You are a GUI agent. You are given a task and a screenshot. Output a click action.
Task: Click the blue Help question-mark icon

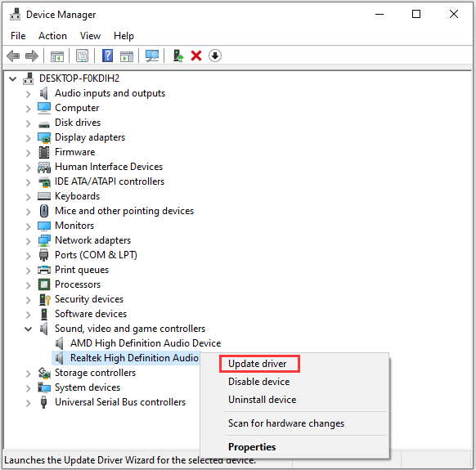tap(107, 56)
